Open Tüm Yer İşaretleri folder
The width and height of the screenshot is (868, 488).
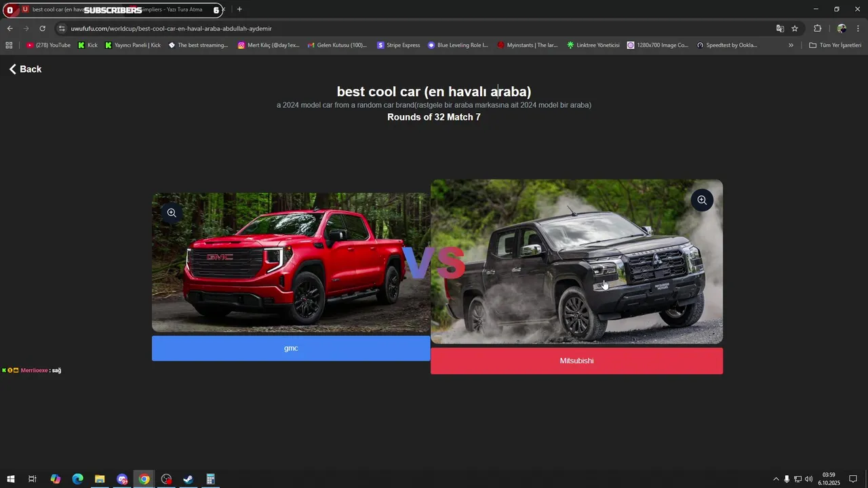(x=835, y=45)
